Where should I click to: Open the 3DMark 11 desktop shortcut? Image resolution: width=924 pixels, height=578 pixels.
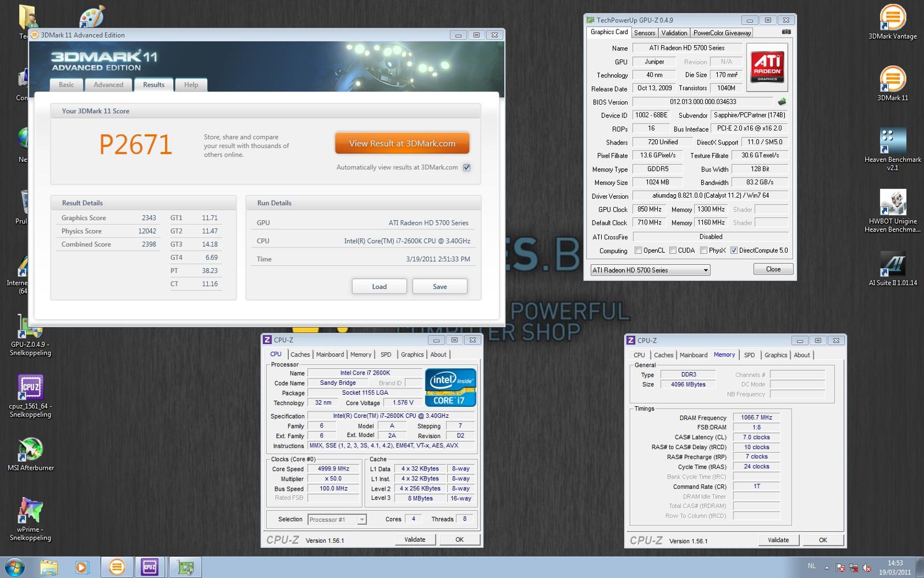(892, 84)
